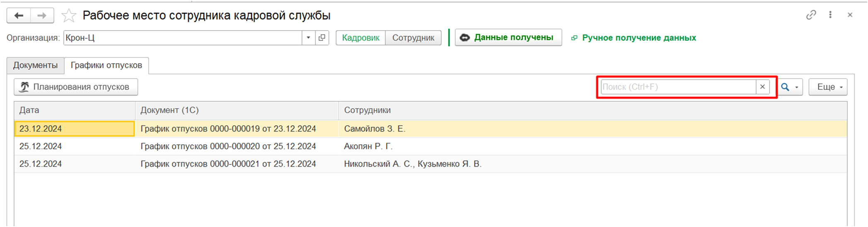Go forward with the right arrow button

pyautogui.click(x=42, y=16)
